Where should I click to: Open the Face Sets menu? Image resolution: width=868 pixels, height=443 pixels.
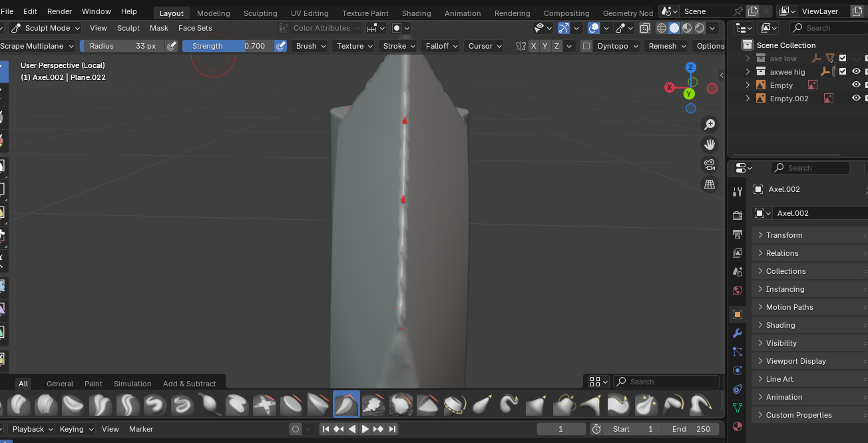tap(195, 28)
